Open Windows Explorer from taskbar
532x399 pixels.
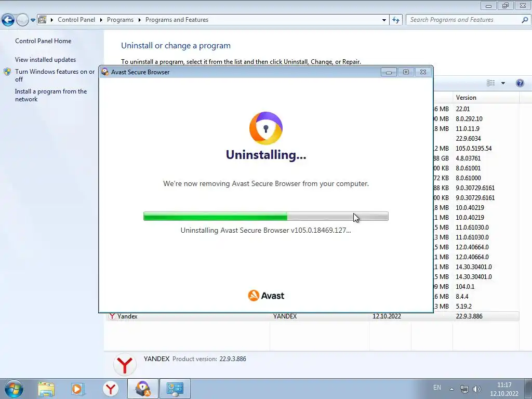point(46,389)
